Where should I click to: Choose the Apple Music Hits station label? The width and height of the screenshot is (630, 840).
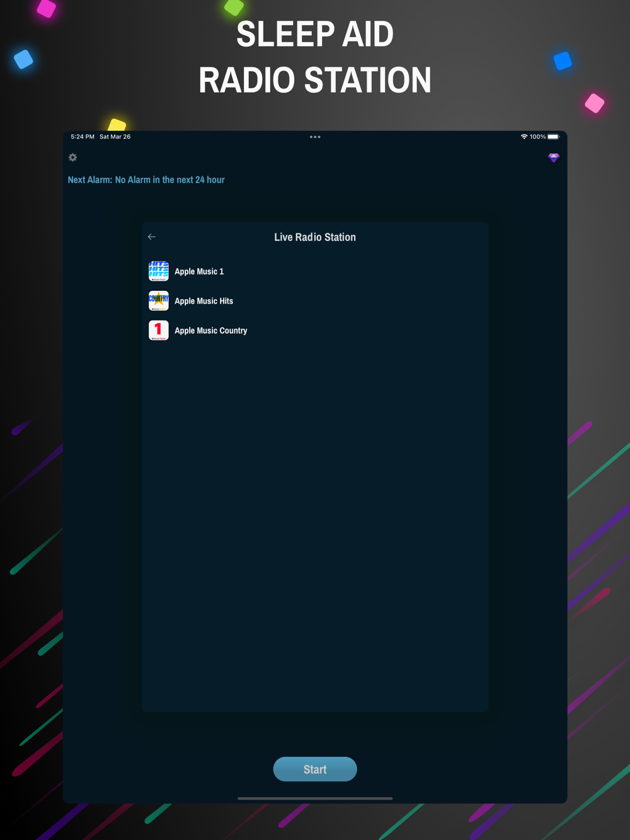[203, 301]
